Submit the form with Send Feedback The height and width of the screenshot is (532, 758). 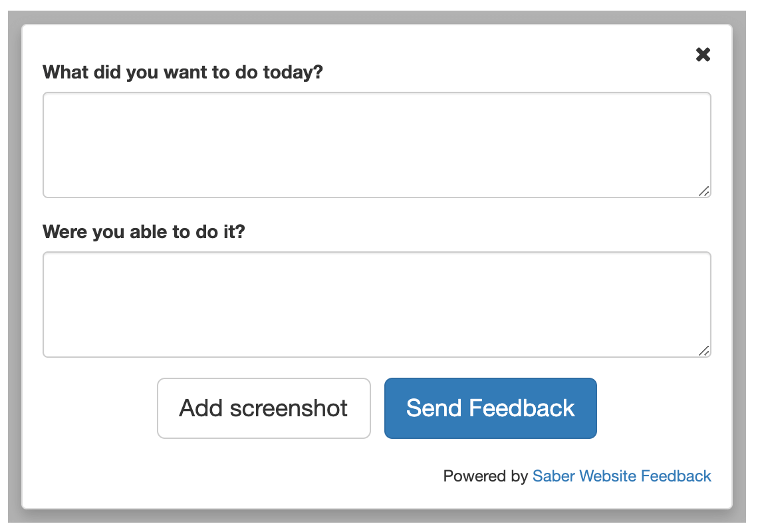[x=490, y=408]
